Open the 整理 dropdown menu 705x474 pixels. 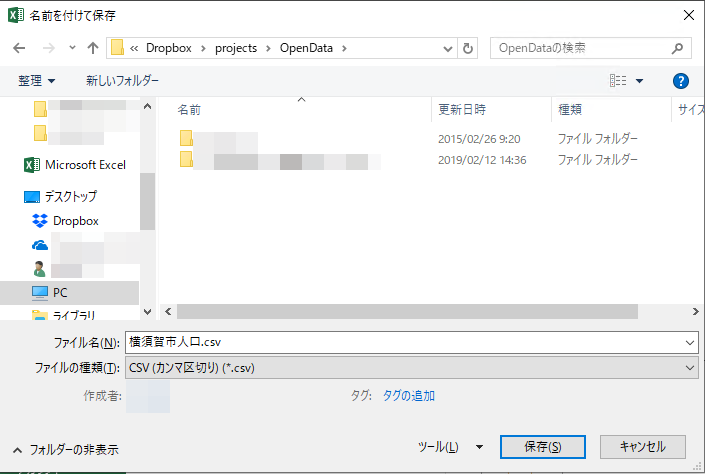coord(37,80)
